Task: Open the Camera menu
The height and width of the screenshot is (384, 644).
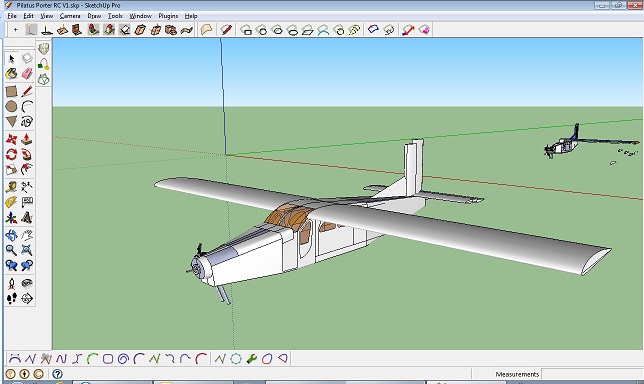Action: point(70,16)
